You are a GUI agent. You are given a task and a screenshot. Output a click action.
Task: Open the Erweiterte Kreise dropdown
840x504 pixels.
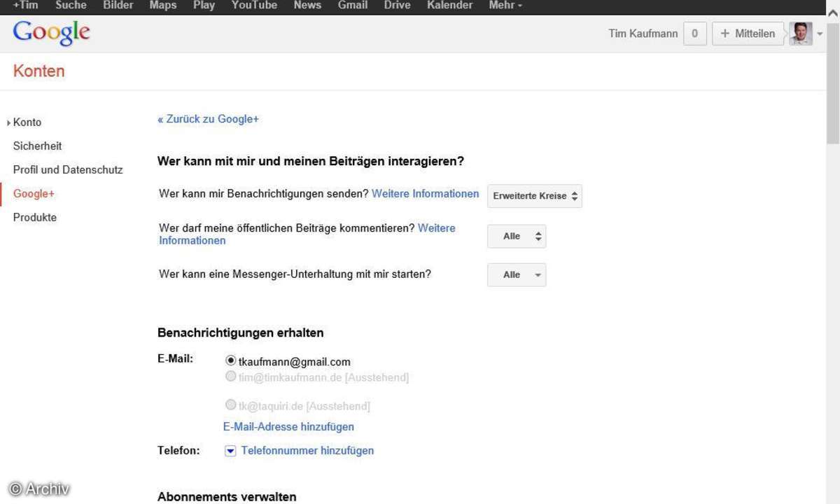(x=535, y=196)
